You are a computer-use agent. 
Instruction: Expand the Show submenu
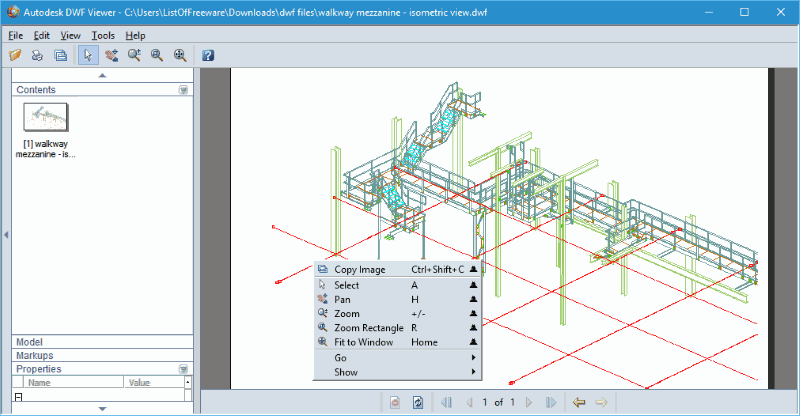397,372
